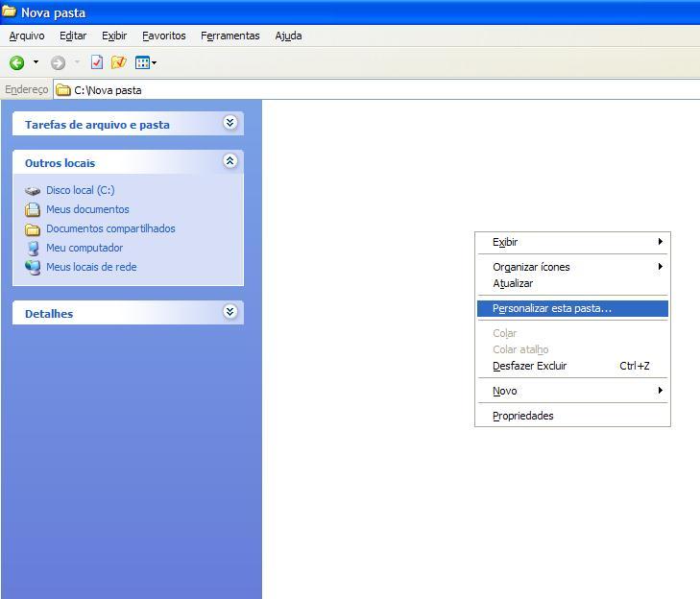Viewport: 700px width, 599px height.
Task: Click the Outros locais header text
Action: tap(60, 163)
